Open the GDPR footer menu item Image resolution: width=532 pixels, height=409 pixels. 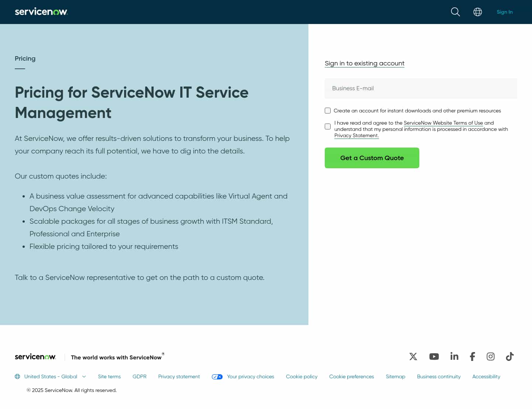(x=139, y=376)
